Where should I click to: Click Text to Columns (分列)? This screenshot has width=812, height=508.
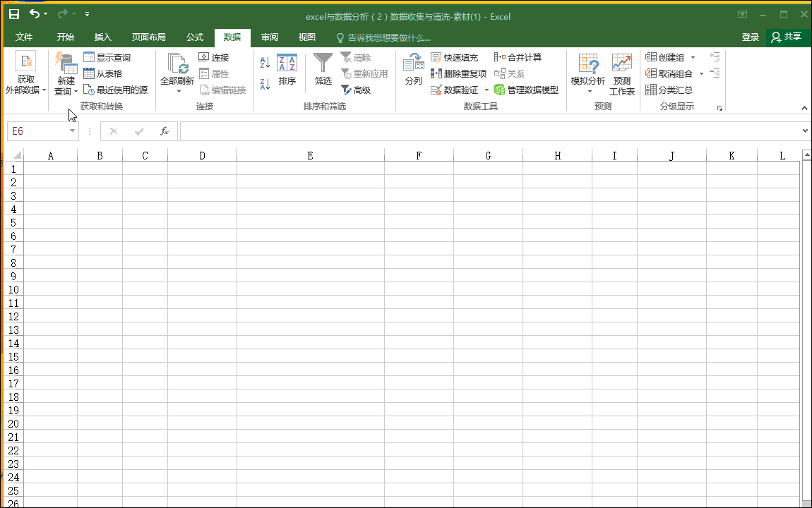pos(413,69)
